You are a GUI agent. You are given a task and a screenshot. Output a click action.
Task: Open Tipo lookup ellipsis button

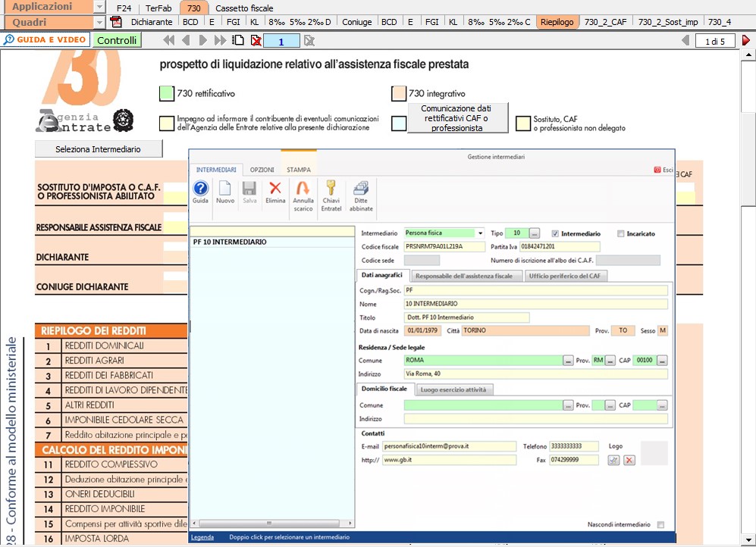535,233
